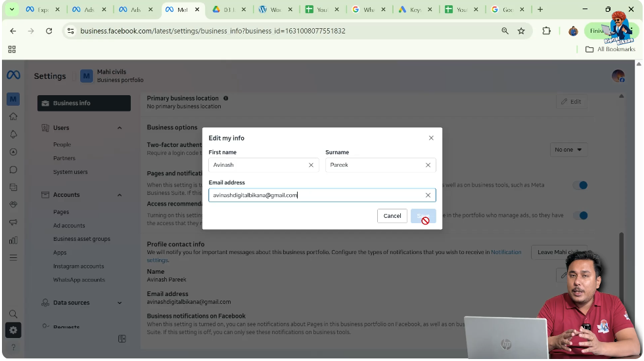Screen dimensions: 644x361
Task: Open the notifications bell icon
Action: (13, 135)
